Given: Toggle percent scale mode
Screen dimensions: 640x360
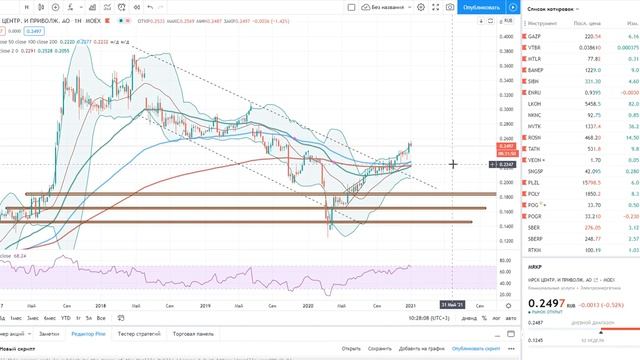Looking at the screenshot, I should 484,318.
